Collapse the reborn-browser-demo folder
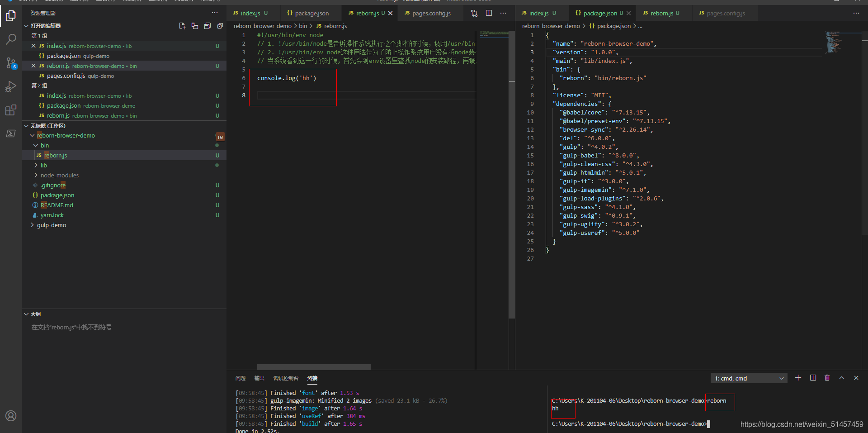This screenshot has height=433, width=868. [32, 135]
